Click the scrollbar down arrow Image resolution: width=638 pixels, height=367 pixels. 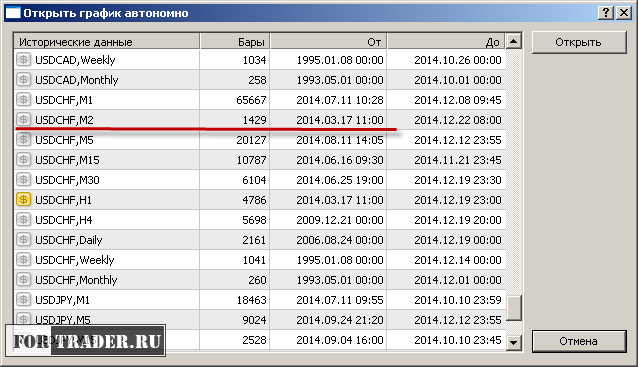[514, 343]
